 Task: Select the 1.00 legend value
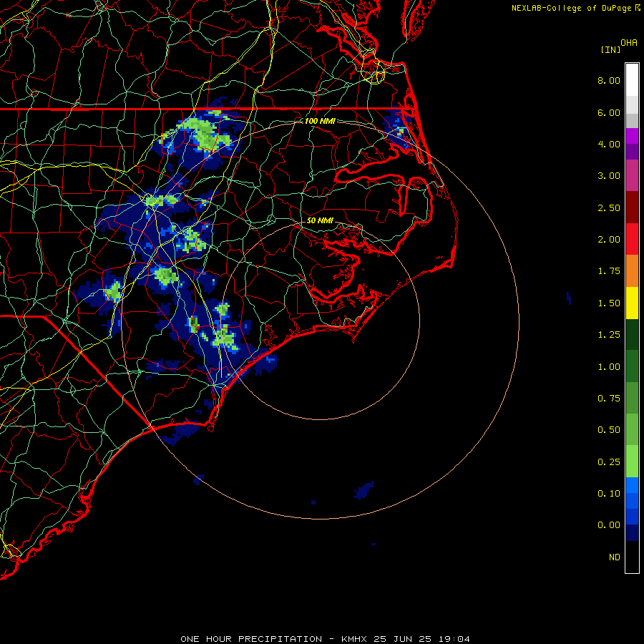pyautogui.click(x=609, y=367)
